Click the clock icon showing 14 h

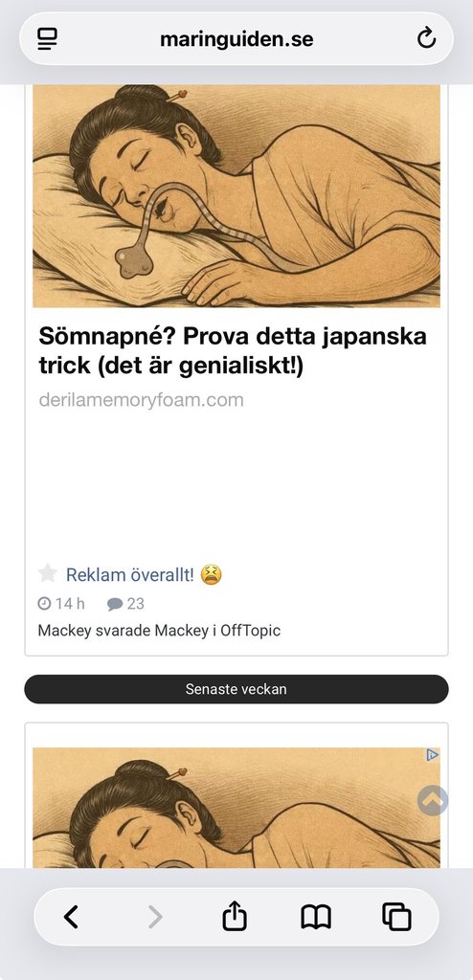pos(44,604)
